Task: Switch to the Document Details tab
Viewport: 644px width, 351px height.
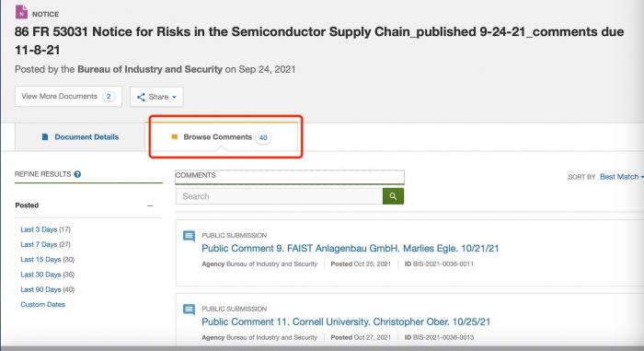Action: [x=80, y=137]
